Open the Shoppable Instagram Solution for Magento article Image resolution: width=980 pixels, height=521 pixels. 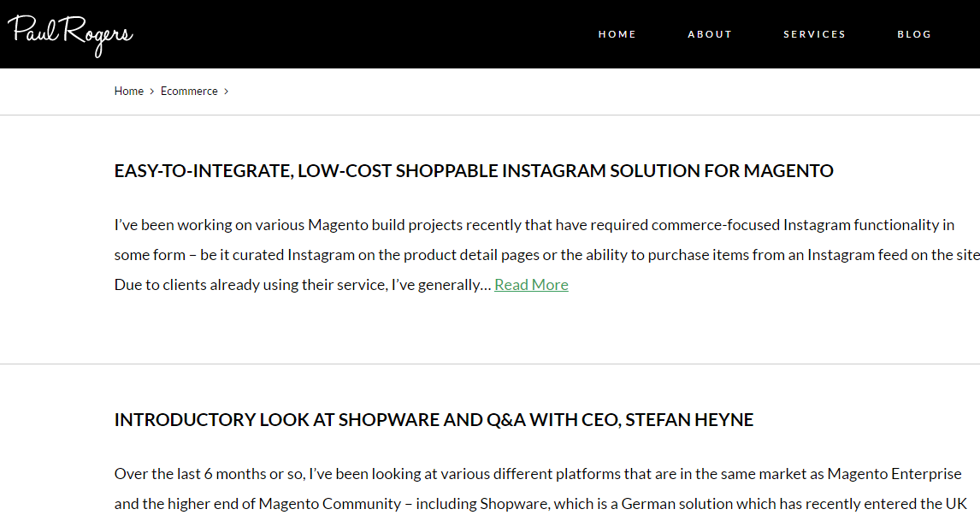474,171
